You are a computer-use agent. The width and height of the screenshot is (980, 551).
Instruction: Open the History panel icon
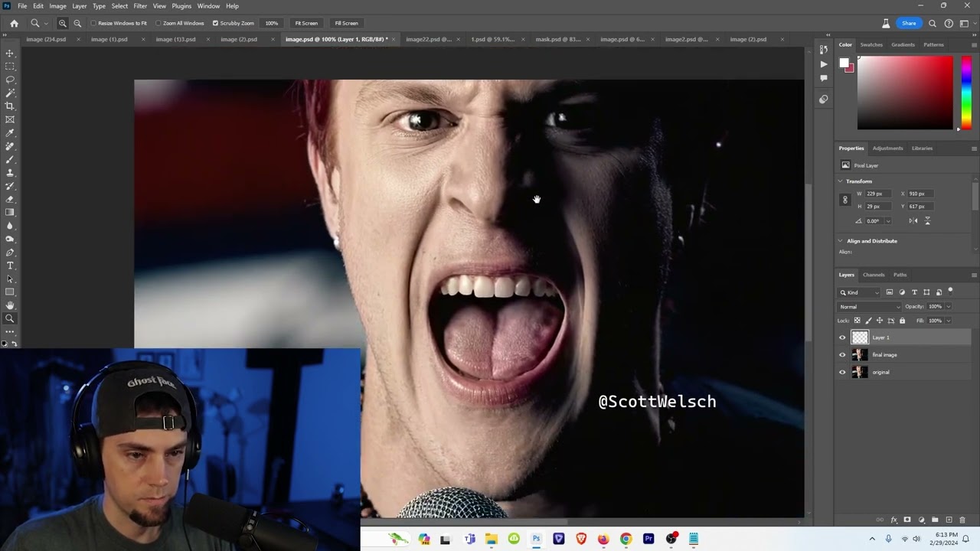(824, 50)
